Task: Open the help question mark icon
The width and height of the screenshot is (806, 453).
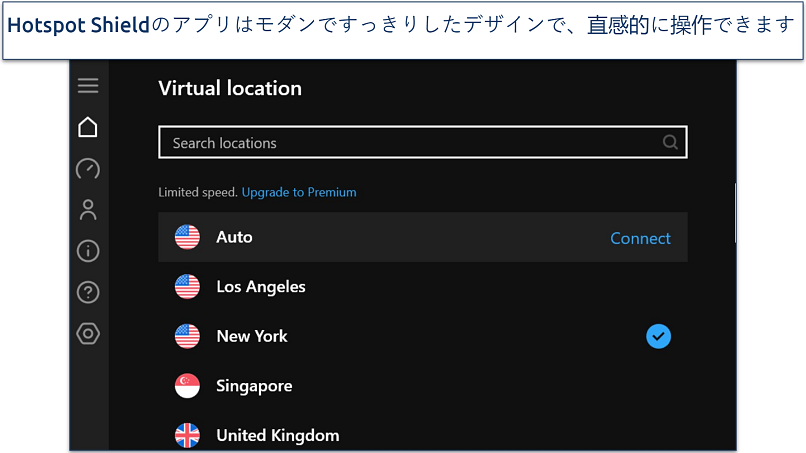Action: click(x=88, y=292)
